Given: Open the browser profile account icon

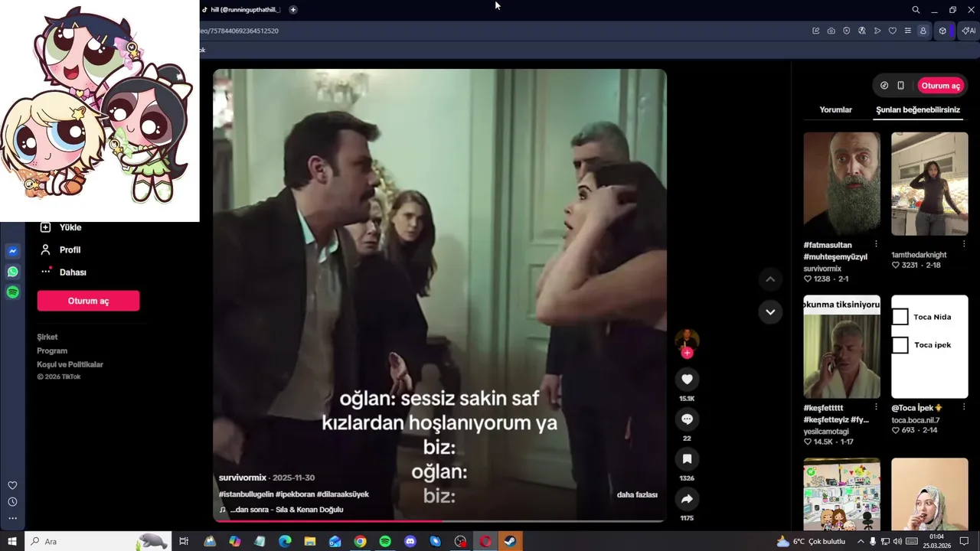Looking at the screenshot, I should [923, 31].
